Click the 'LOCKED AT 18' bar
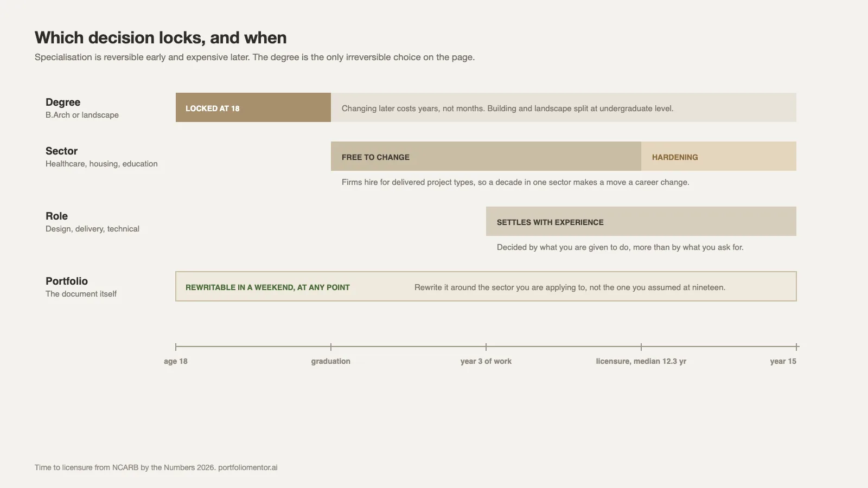868x488 pixels. [x=253, y=107]
